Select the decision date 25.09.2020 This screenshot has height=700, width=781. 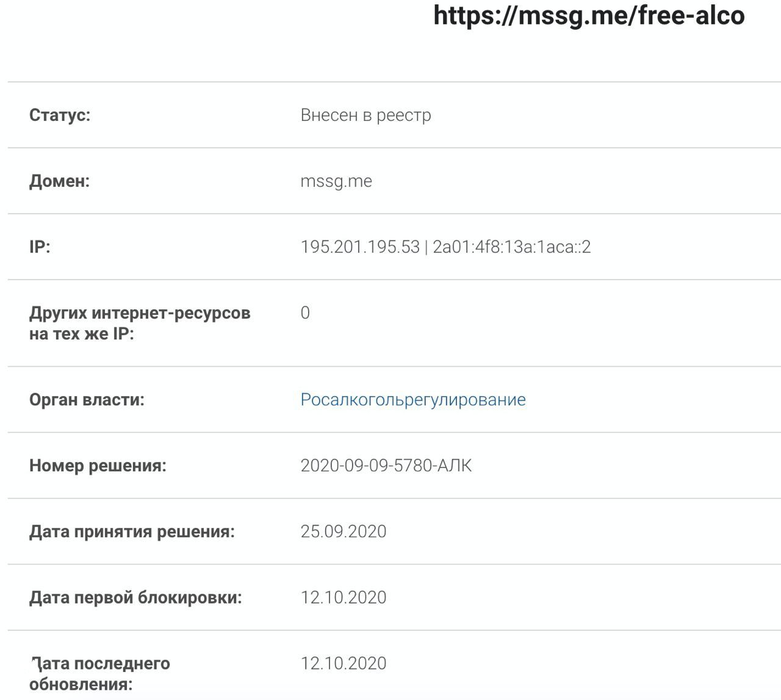344,532
